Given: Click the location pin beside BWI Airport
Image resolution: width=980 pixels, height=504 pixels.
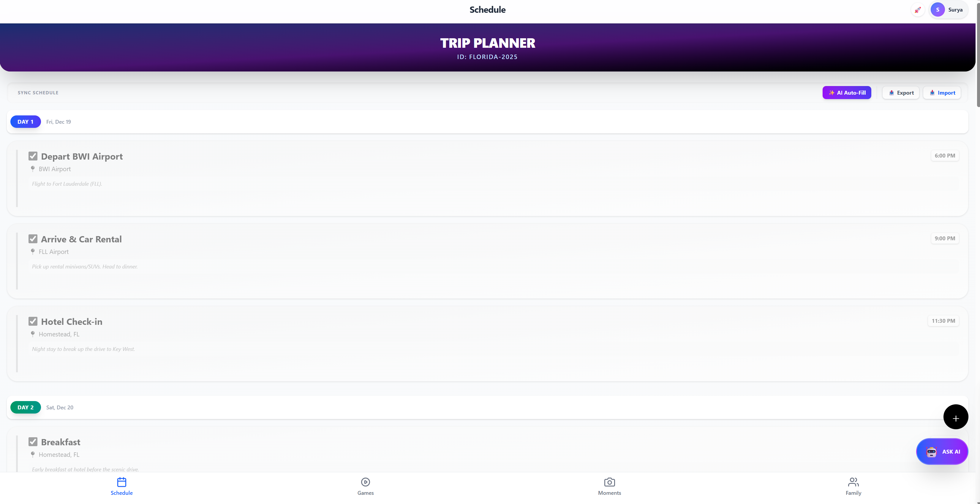Looking at the screenshot, I should tap(33, 169).
